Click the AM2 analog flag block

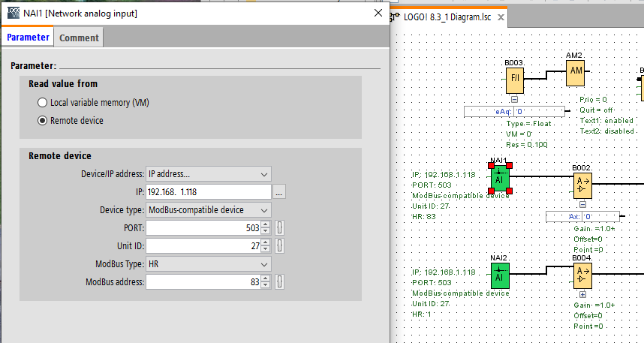tap(575, 71)
